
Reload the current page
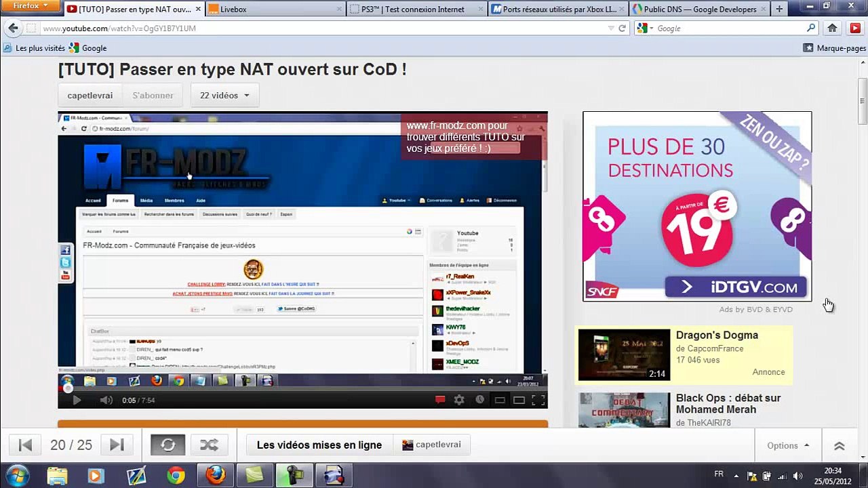click(x=622, y=28)
